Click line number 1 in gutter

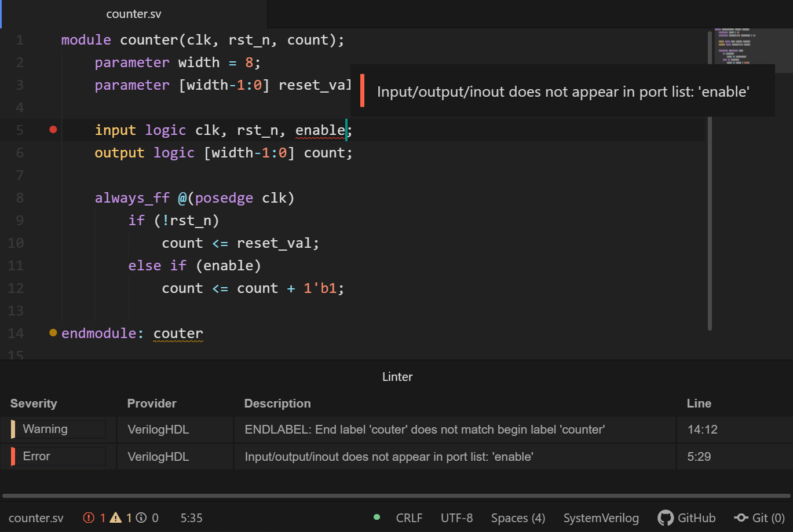tap(20, 40)
